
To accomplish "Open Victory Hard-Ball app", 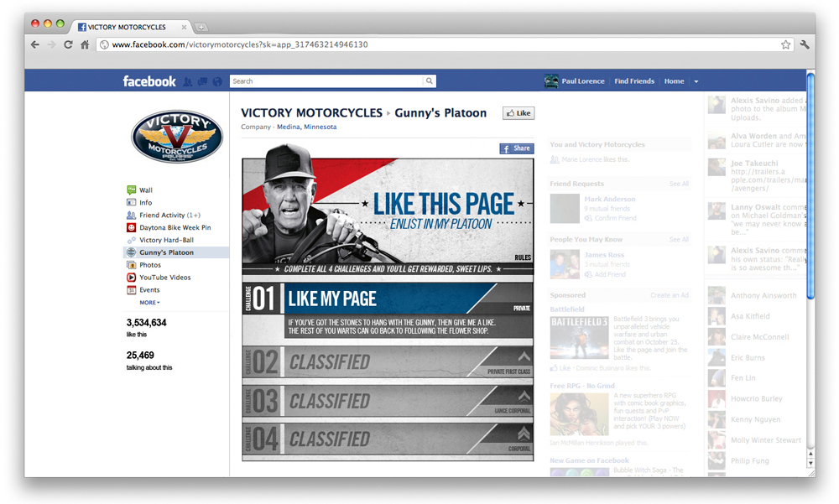I will click(166, 240).
